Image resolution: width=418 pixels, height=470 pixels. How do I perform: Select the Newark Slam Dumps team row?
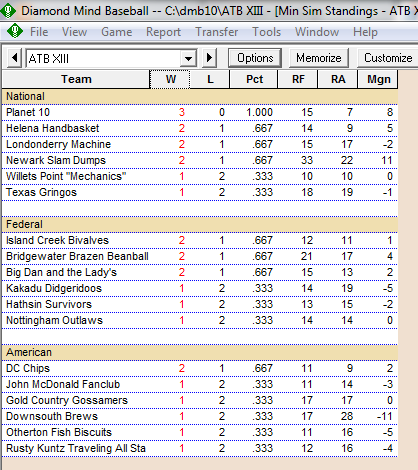point(200,160)
